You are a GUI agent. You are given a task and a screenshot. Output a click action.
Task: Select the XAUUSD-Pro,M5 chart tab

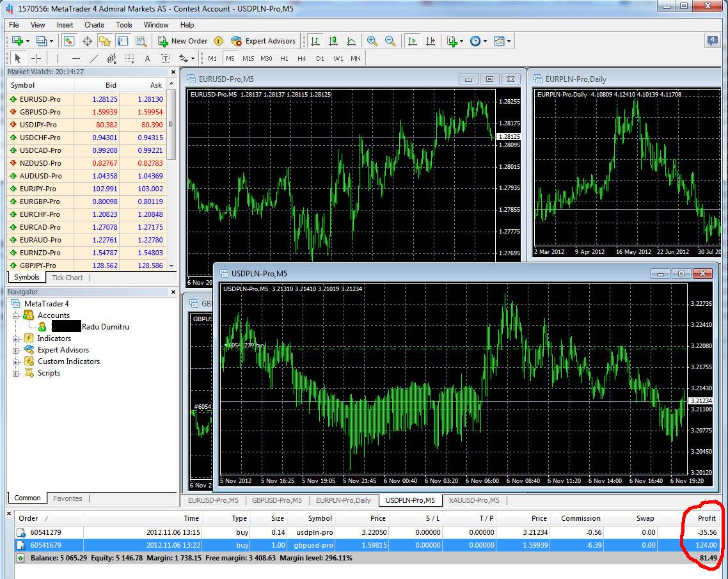[474, 500]
